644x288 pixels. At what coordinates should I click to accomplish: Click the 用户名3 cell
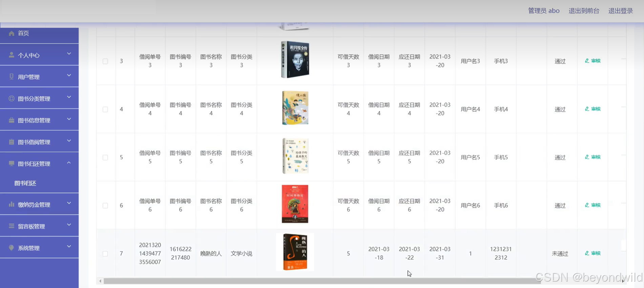click(470, 61)
